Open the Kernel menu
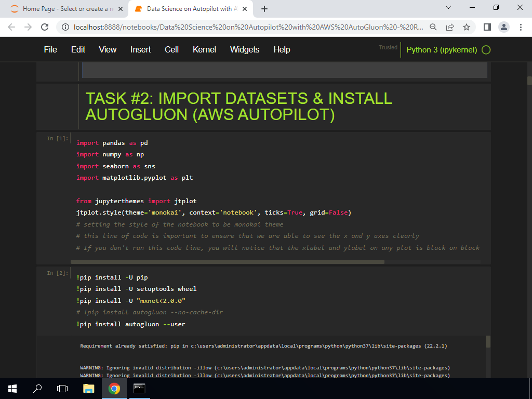This screenshot has width=532, height=399. [x=204, y=49]
